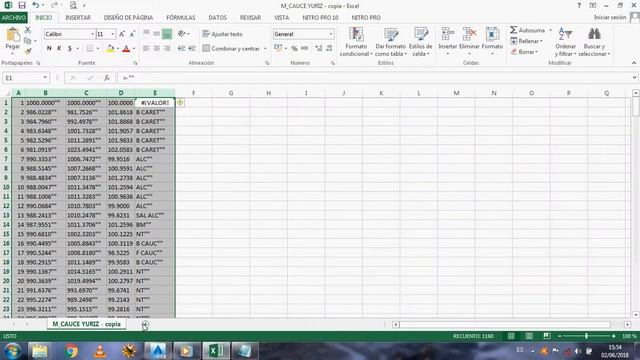The width and height of the screenshot is (640, 360).
Task: Select column G header
Action: point(231,93)
